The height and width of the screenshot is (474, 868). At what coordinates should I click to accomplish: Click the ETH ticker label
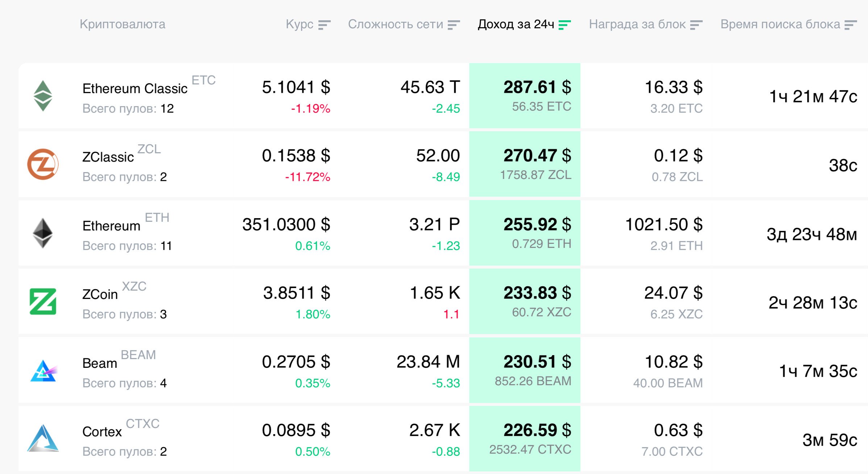pos(157,217)
